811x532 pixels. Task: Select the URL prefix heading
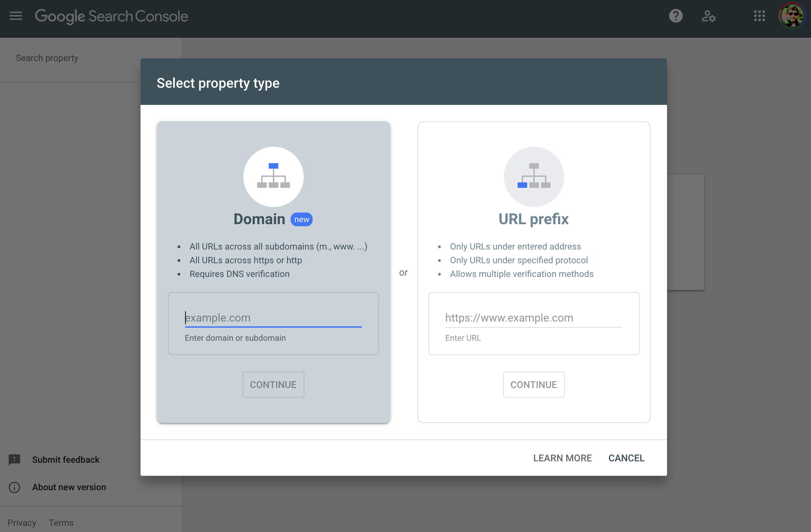click(x=533, y=219)
